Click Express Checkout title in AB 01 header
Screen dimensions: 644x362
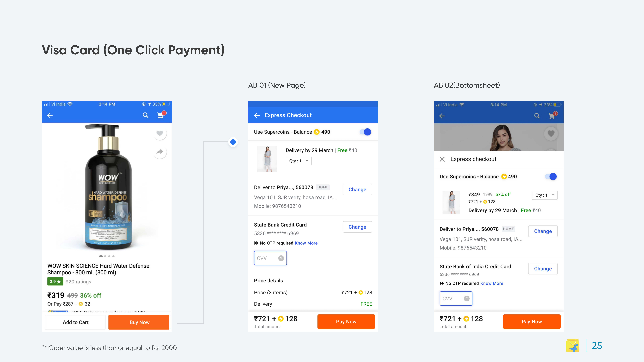click(288, 115)
